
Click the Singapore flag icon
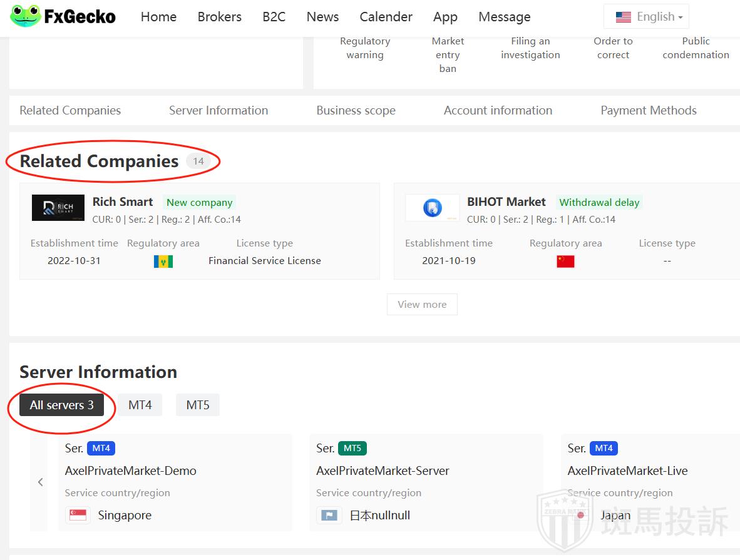(x=78, y=516)
